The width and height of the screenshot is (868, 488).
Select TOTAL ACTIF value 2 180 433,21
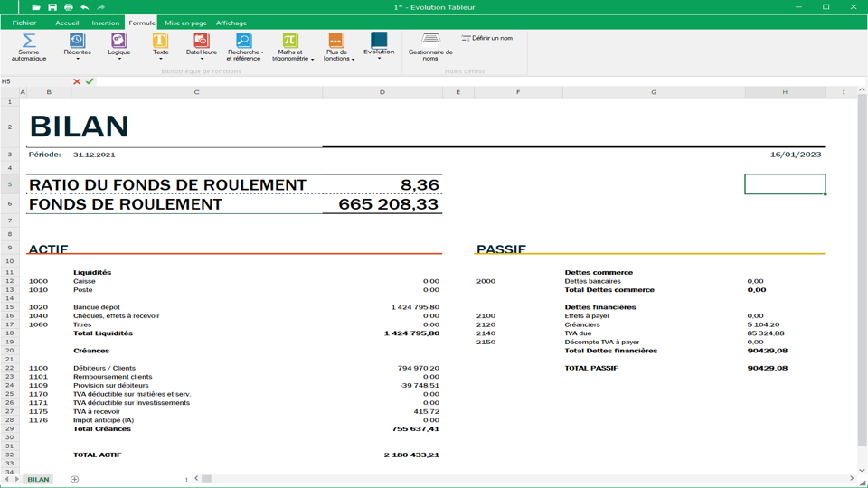(412, 455)
